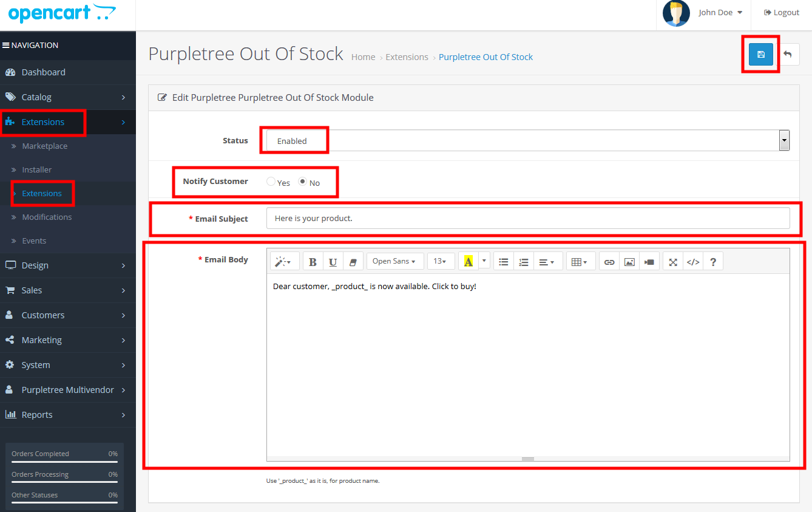Screen dimensions: 812x512
Task: Insert an ordered numbered list
Action: (x=524, y=262)
